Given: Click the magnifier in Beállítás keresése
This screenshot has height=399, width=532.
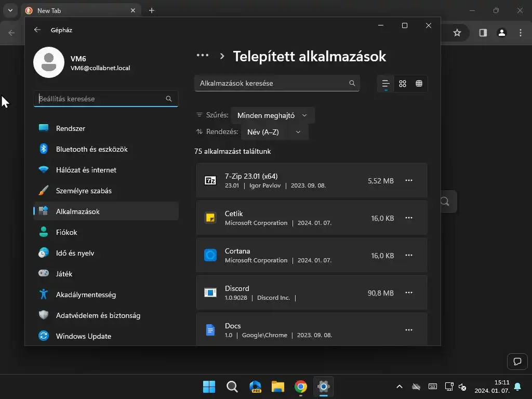Looking at the screenshot, I should coord(169,99).
